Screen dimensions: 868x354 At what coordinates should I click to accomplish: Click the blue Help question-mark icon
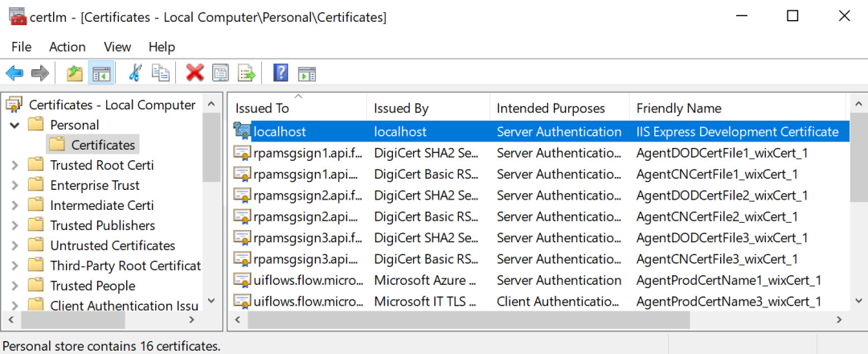[x=280, y=72]
